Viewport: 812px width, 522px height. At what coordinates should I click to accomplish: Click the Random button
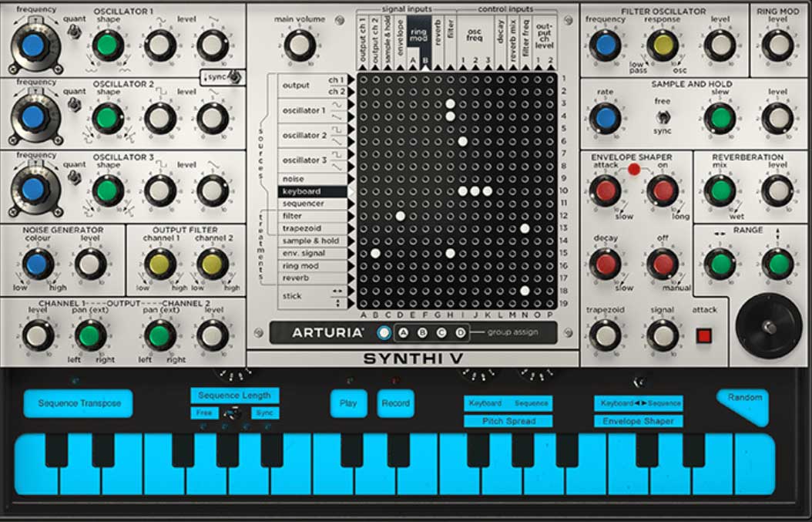(743, 406)
